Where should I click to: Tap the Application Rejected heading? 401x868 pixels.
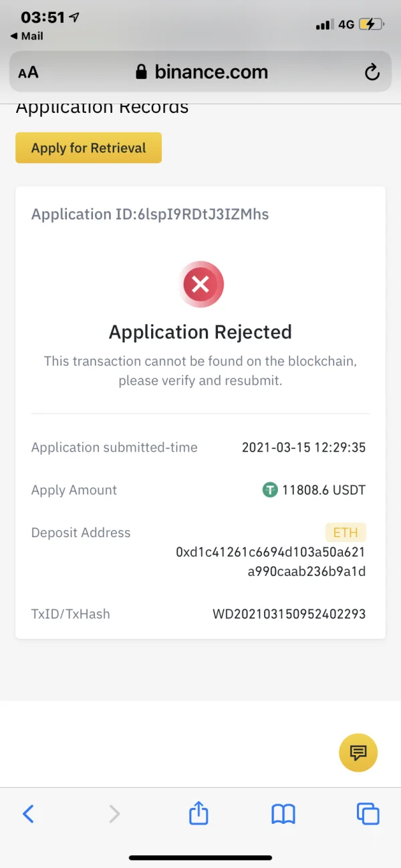tap(200, 332)
